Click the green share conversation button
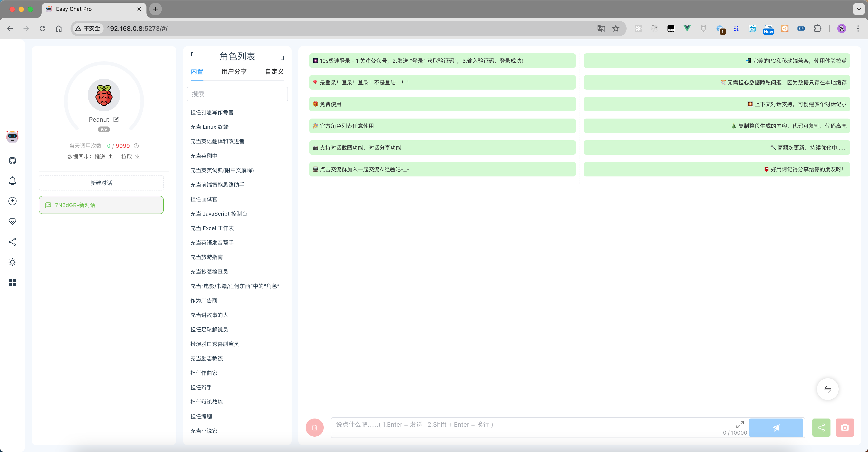Screen dimensions: 868x452 click(821, 427)
